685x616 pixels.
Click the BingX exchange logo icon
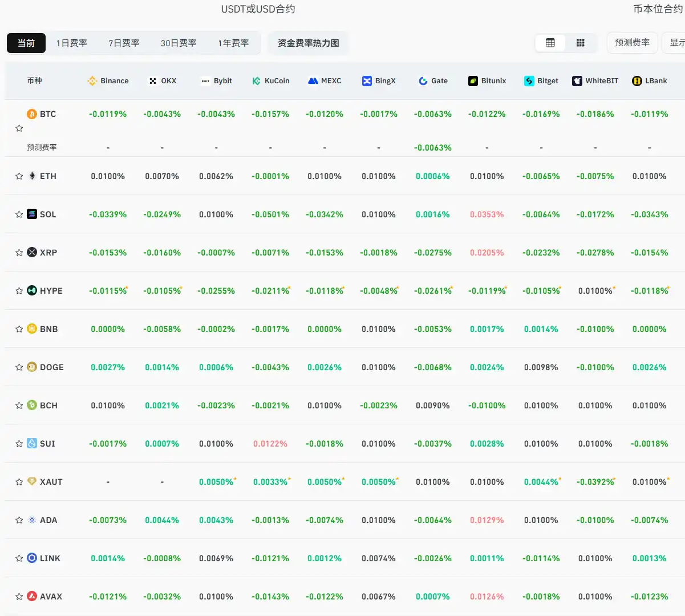[x=367, y=81]
